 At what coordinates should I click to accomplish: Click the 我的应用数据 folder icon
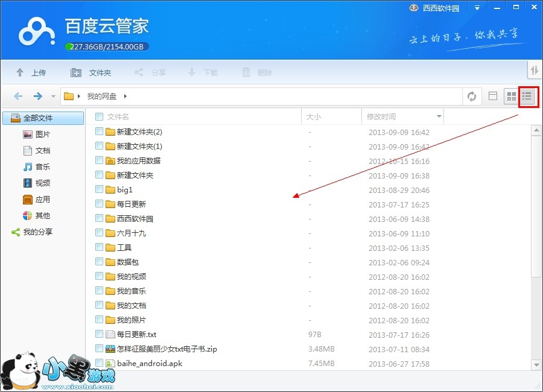tap(110, 160)
